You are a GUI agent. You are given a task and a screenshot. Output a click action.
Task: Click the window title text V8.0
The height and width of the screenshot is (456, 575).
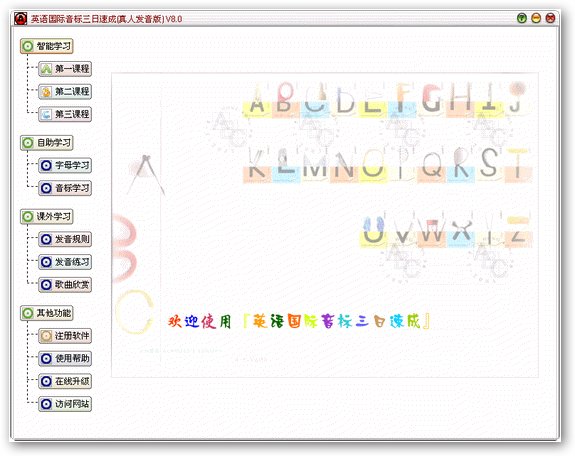pyautogui.click(x=173, y=19)
